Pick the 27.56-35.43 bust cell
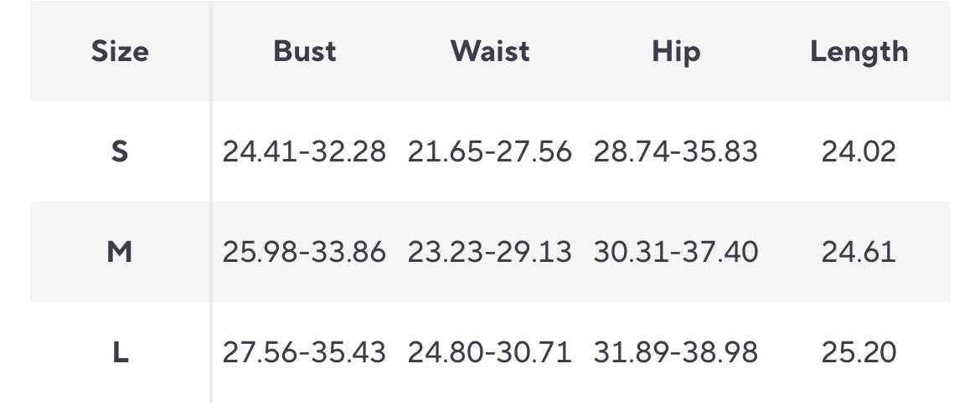980x410 pixels. click(x=304, y=352)
